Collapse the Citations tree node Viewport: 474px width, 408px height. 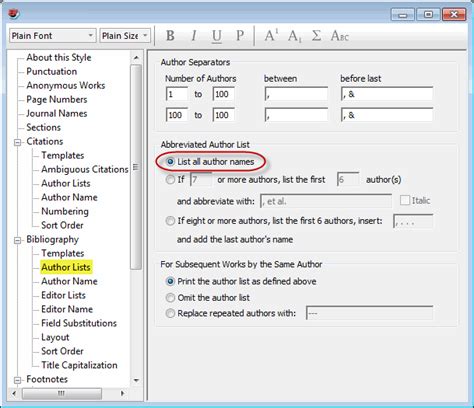click(17, 142)
